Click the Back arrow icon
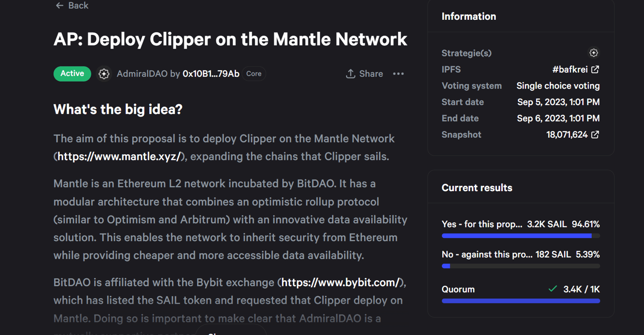 tap(59, 6)
